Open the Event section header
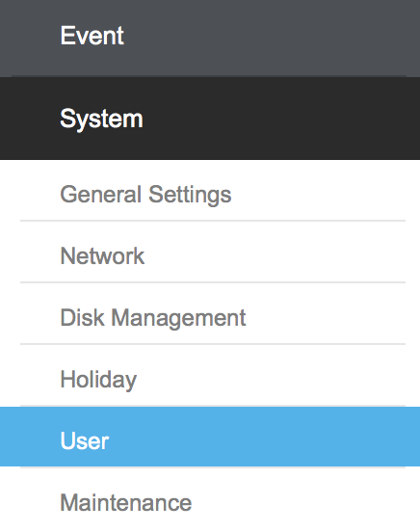This screenshot has height=532, width=420. pos(210,38)
